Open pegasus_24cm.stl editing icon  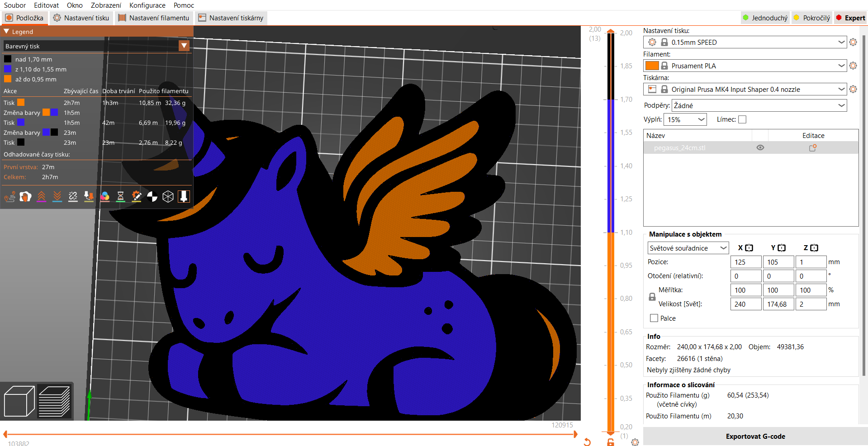813,148
